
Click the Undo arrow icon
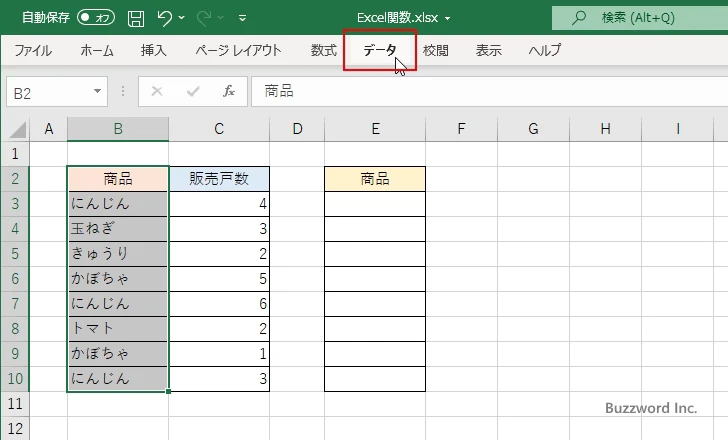tap(165, 18)
